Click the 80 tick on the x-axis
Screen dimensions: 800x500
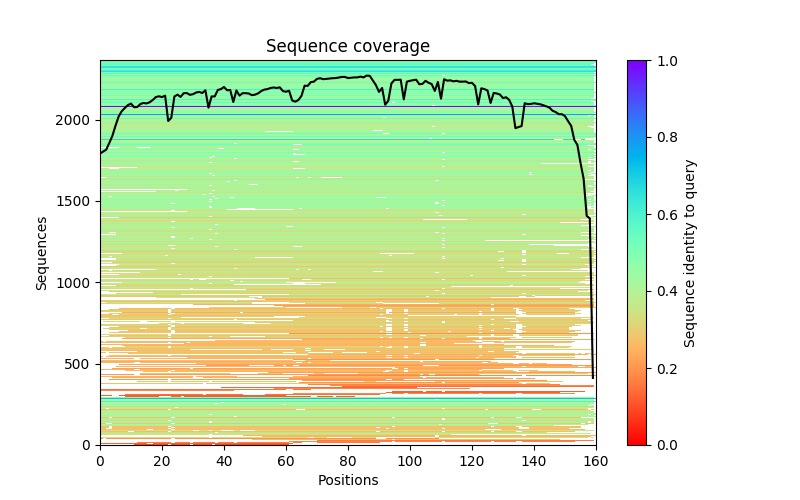coord(348,460)
